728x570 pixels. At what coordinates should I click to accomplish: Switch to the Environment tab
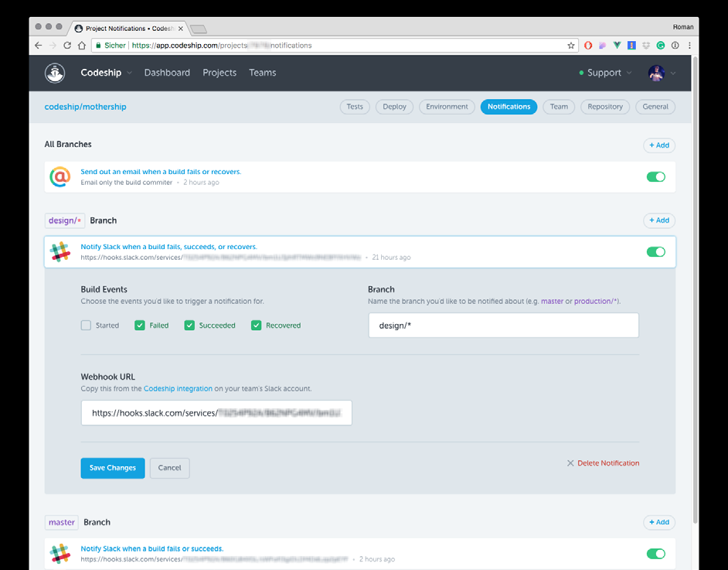coord(447,107)
